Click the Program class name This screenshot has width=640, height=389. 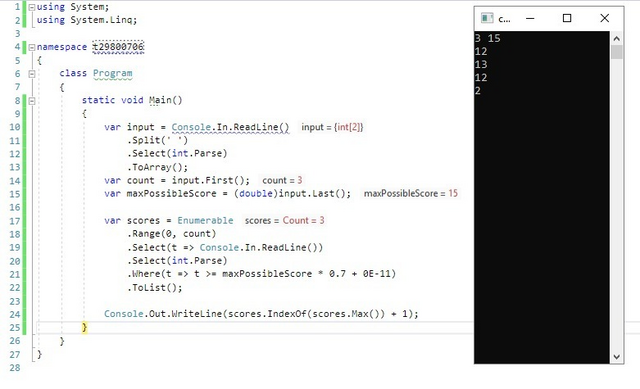(113, 73)
